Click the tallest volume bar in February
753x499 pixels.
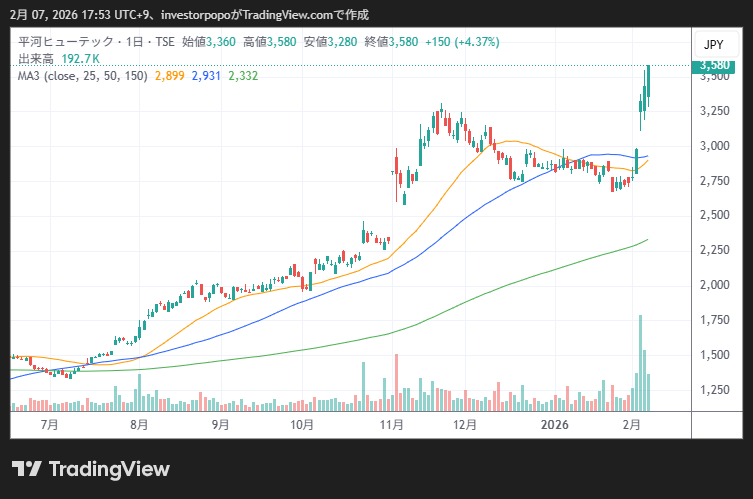tap(640, 362)
